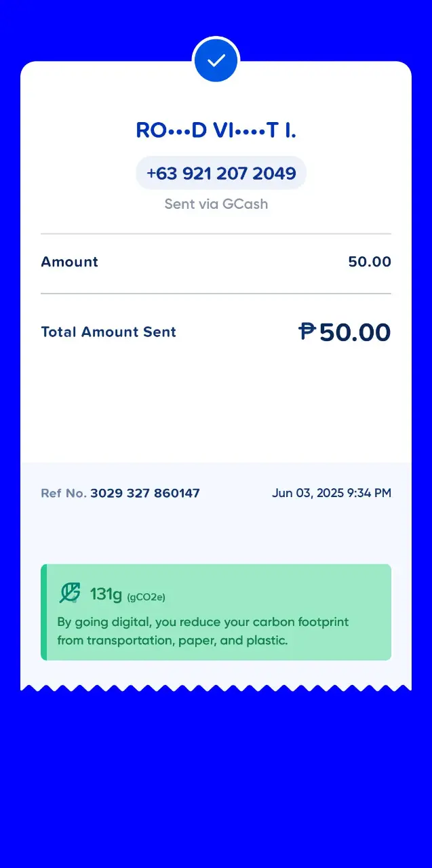Viewport: 432px width, 868px height.
Task: Tap the peso sign beside 50.00
Action: coord(307,332)
